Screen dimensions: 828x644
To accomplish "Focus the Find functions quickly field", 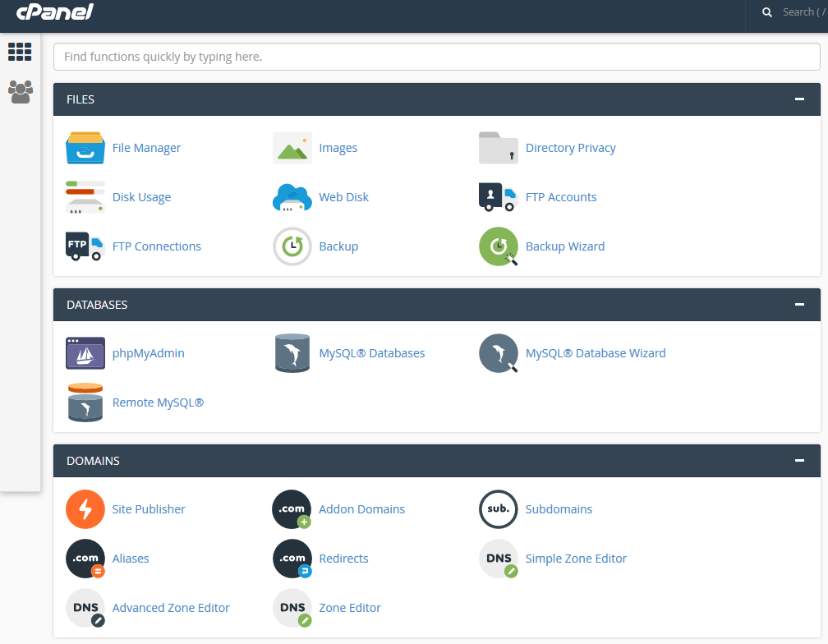I will tap(437, 57).
